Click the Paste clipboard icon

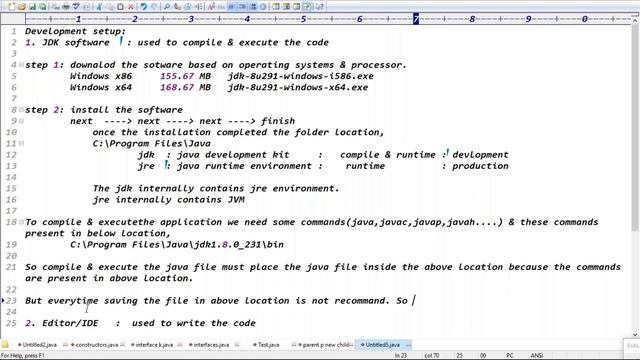[x=120, y=7]
